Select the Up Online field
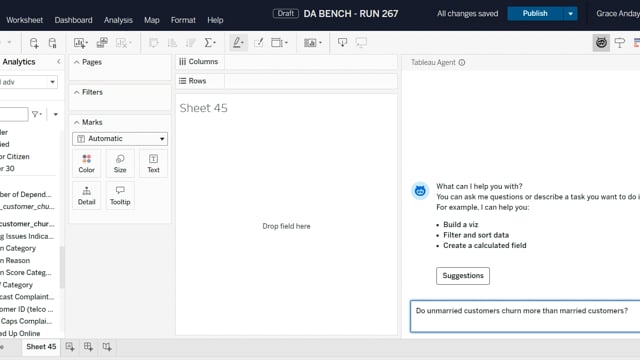This screenshot has width=640, height=360. point(20,333)
